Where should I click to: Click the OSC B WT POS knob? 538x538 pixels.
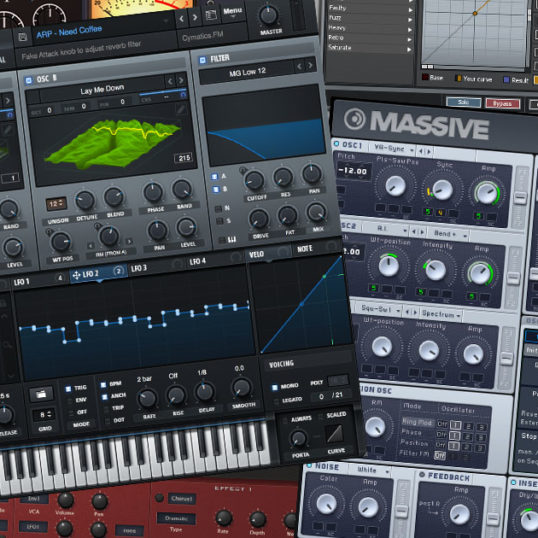pos(61,242)
